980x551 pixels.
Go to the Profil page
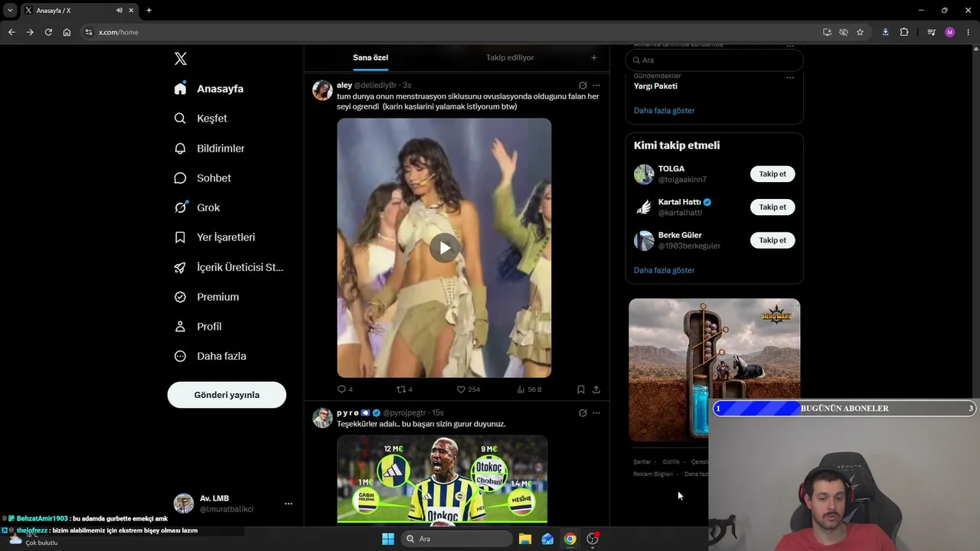198,327
